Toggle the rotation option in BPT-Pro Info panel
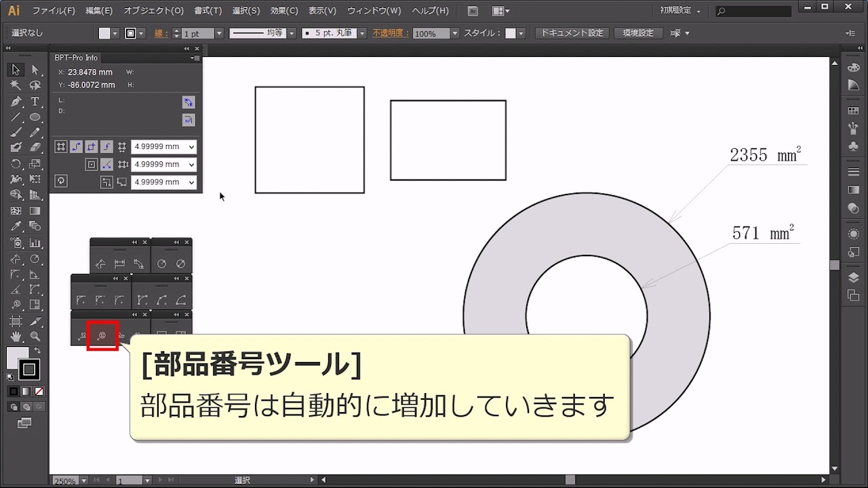Viewport: 868px width, 488px height. (60, 182)
